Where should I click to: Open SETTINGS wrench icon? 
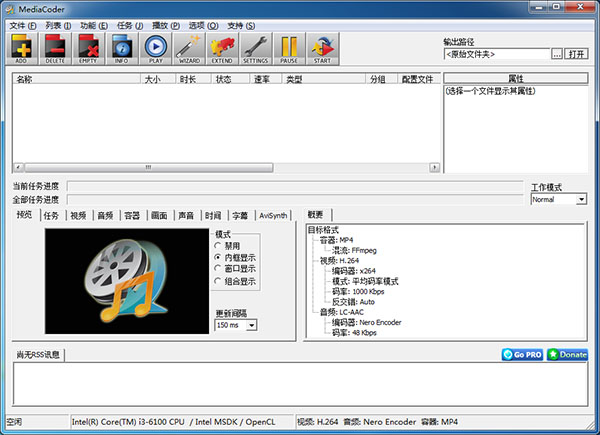(x=255, y=47)
